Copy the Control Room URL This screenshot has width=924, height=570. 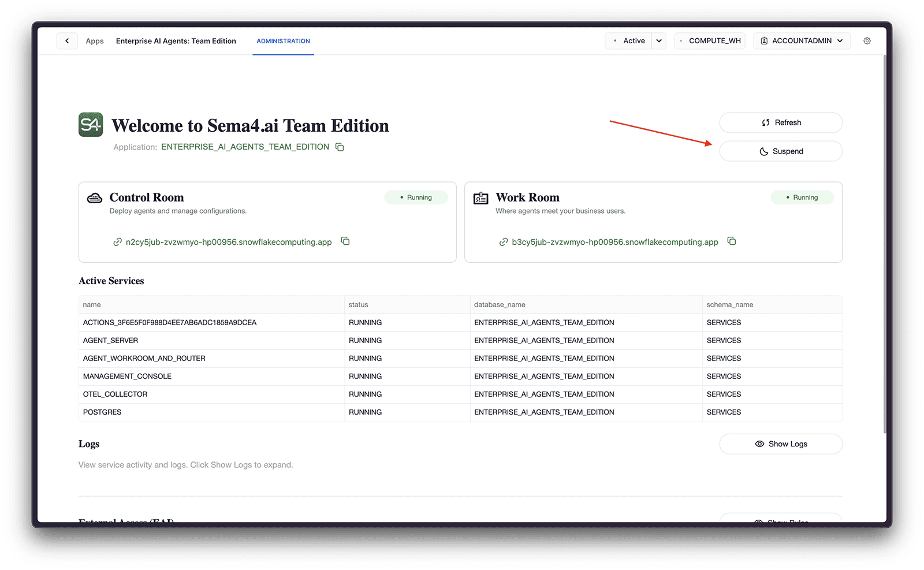point(345,241)
